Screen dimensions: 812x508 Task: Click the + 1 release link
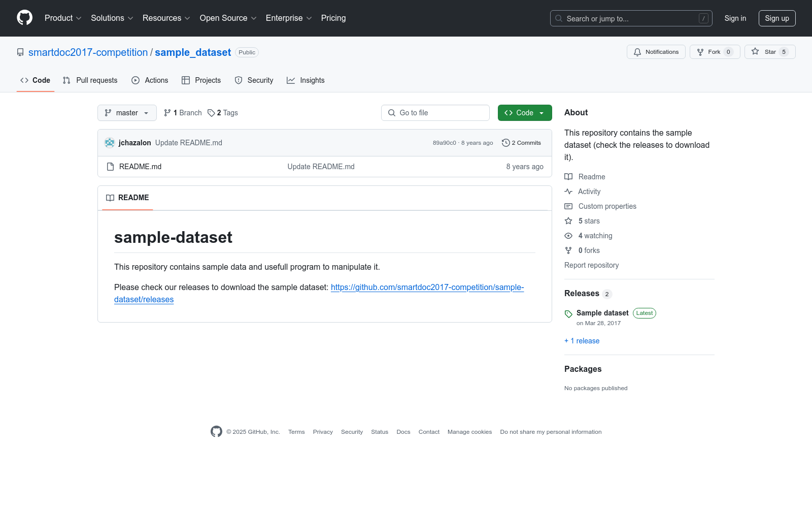pyautogui.click(x=582, y=341)
